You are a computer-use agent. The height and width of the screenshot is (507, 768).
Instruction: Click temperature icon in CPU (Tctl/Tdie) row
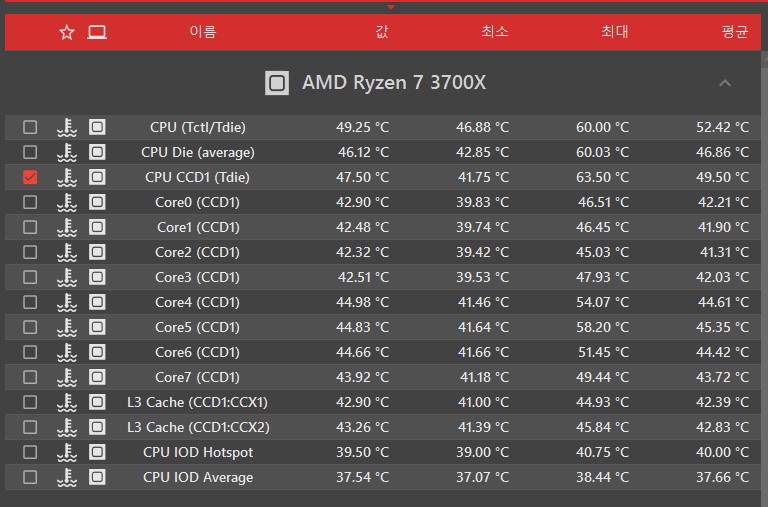click(x=67, y=127)
